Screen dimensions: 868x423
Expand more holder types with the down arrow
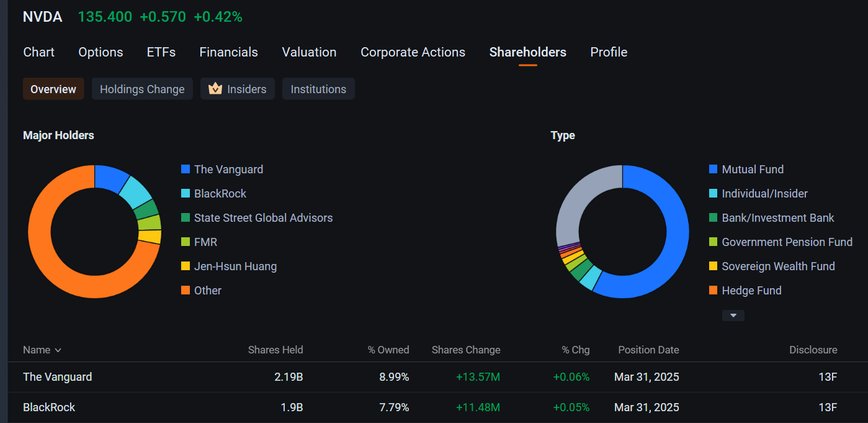(733, 316)
